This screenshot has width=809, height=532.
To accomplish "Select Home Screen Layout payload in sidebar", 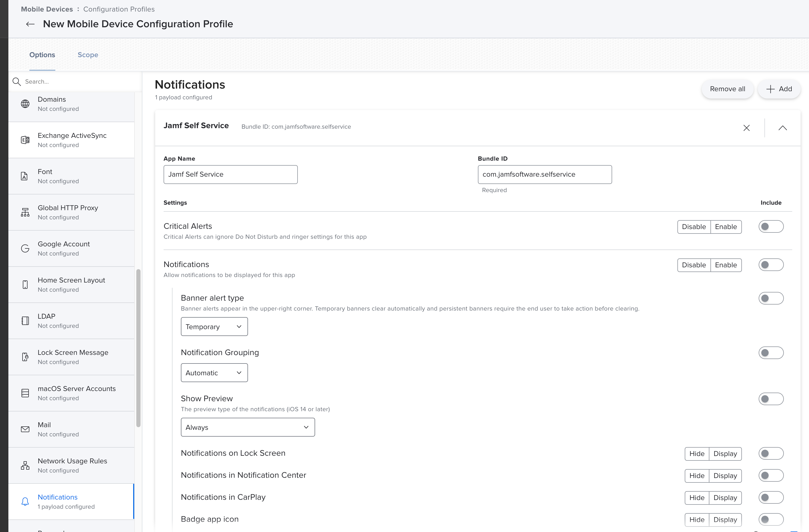I will pyautogui.click(x=71, y=285).
